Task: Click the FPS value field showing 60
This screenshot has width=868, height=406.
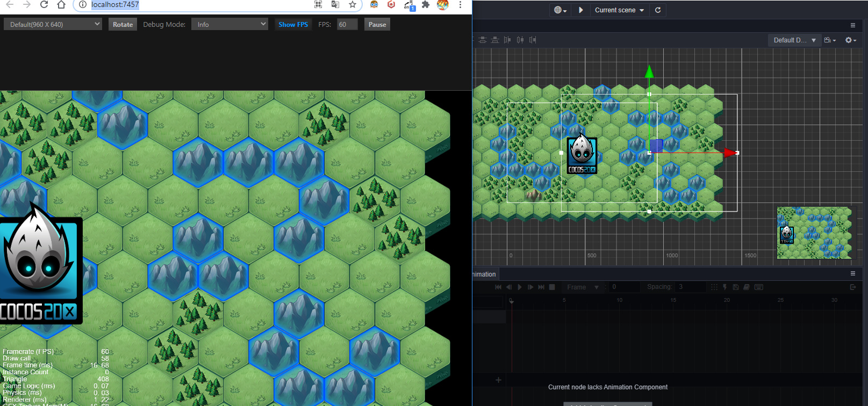Action: click(x=347, y=24)
